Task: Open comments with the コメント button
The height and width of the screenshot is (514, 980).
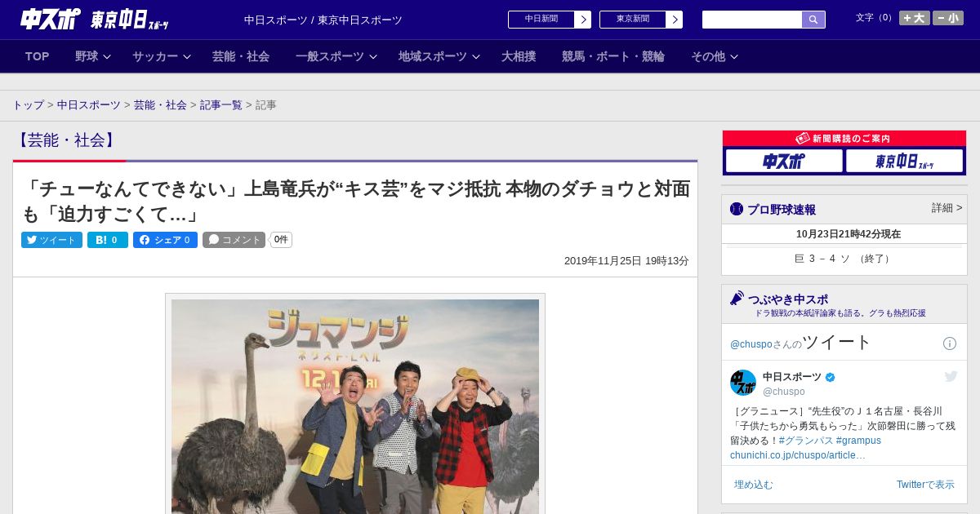Action: click(x=234, y=240)
